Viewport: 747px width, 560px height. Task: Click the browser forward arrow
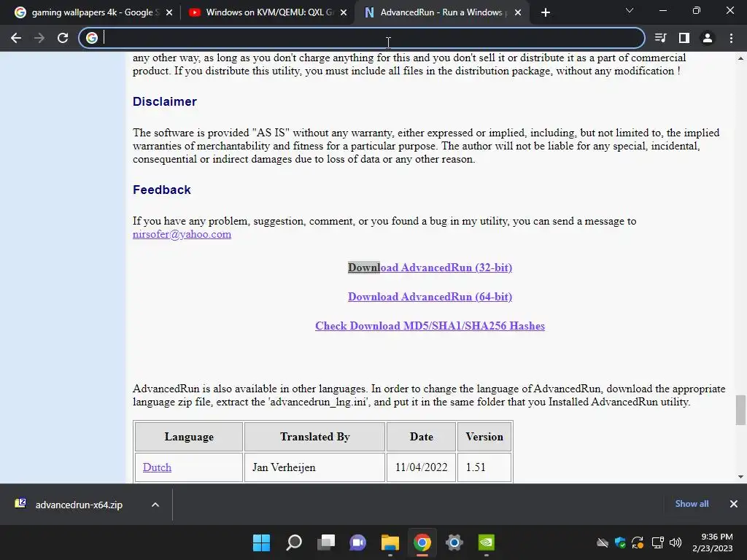39,38
